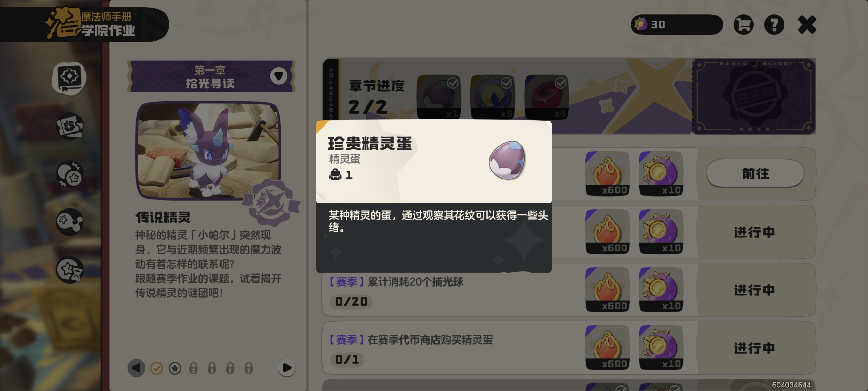Select the hourglass star sidebar icon
This screenshot has width=868, height=391.
click(70, 270)
